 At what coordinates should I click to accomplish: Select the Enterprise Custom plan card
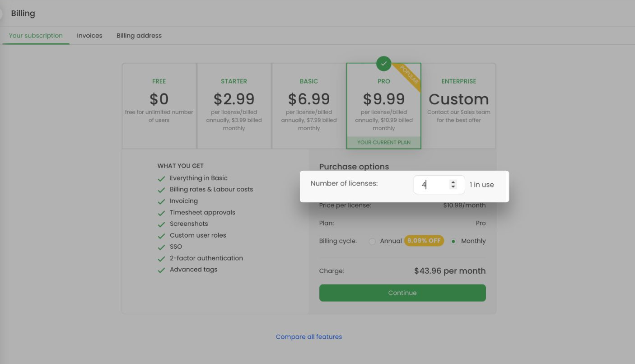click(x=458, y=106)
